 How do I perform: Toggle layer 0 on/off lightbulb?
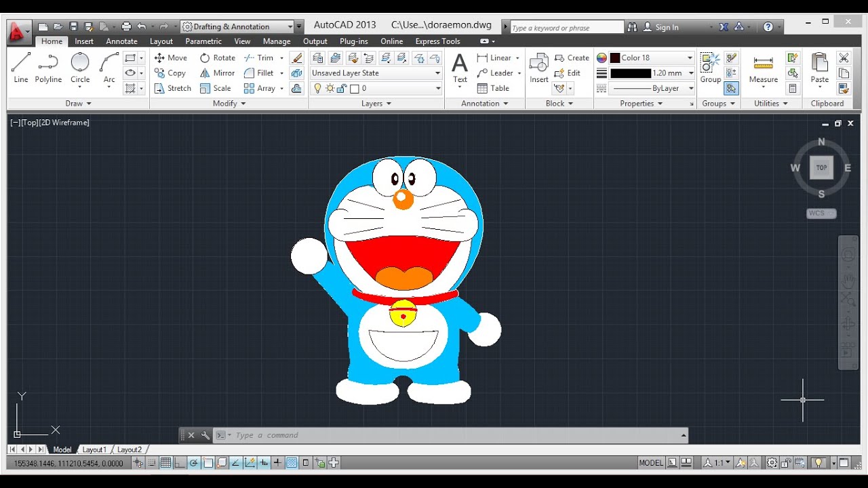[x=317, y=88]
